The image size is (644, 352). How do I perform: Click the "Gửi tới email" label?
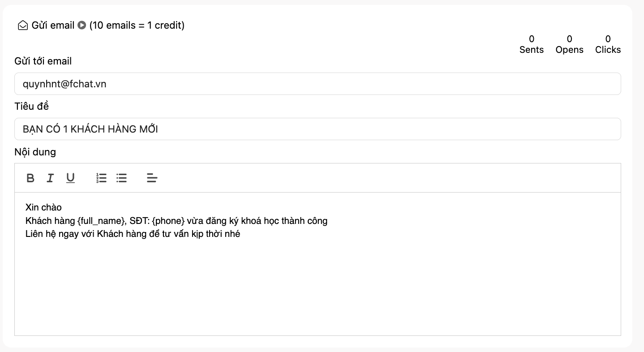click(x=43, y=61)
